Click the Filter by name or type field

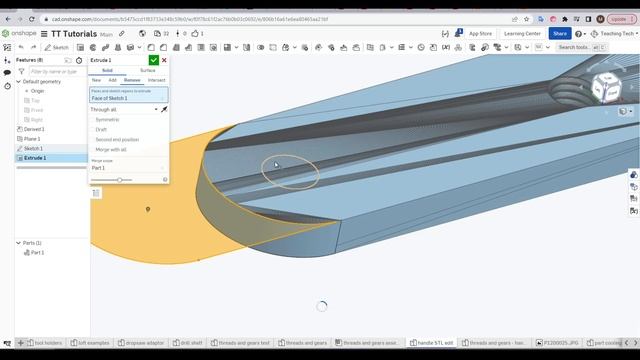coord(57,71)
